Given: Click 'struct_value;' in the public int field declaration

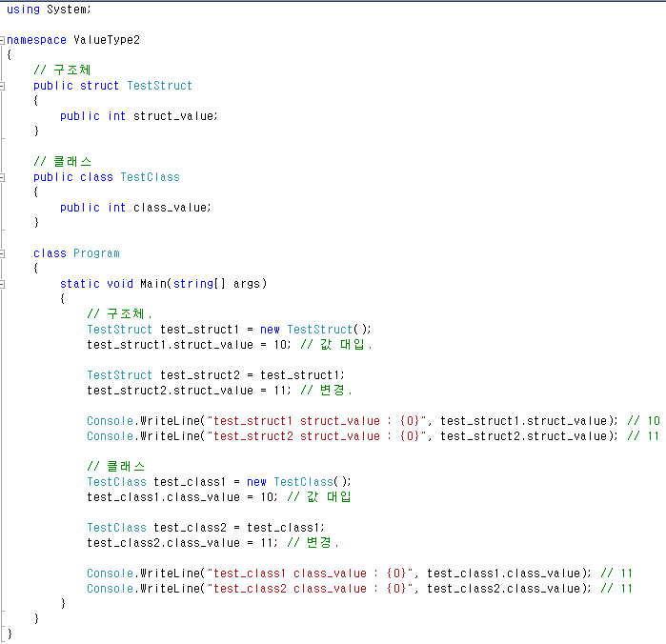Looking at the screenshot, I should click(175, 116).
